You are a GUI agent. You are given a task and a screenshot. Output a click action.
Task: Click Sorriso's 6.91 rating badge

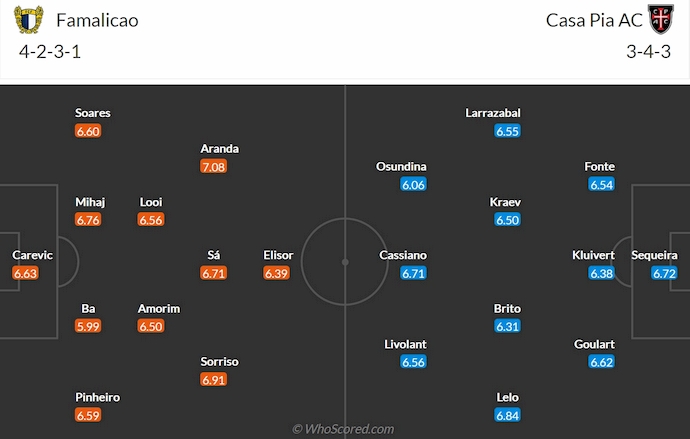point(213,380)
